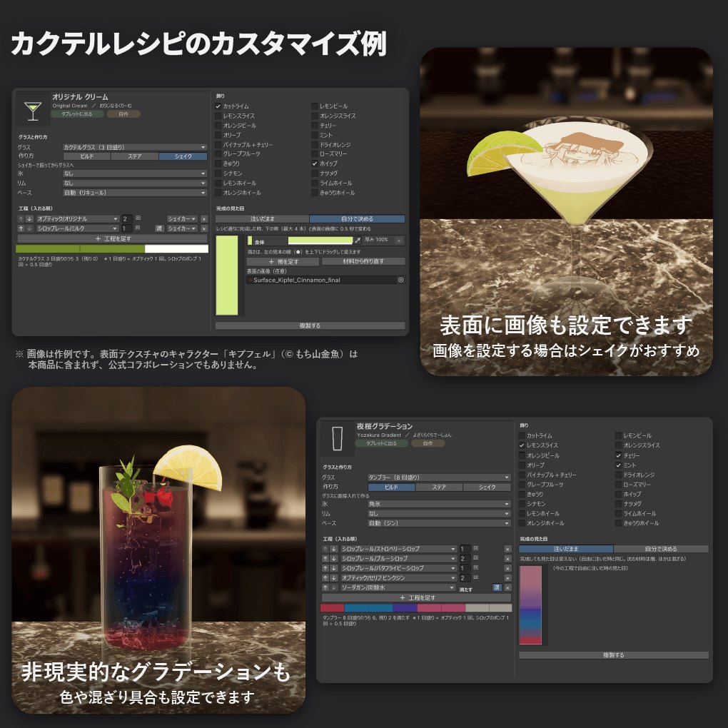Open the ソーダガン/炭酸水 ingredient dropdown
This screenshot has width=728, height=728.
pyautogui.click(x=398, y=588)
